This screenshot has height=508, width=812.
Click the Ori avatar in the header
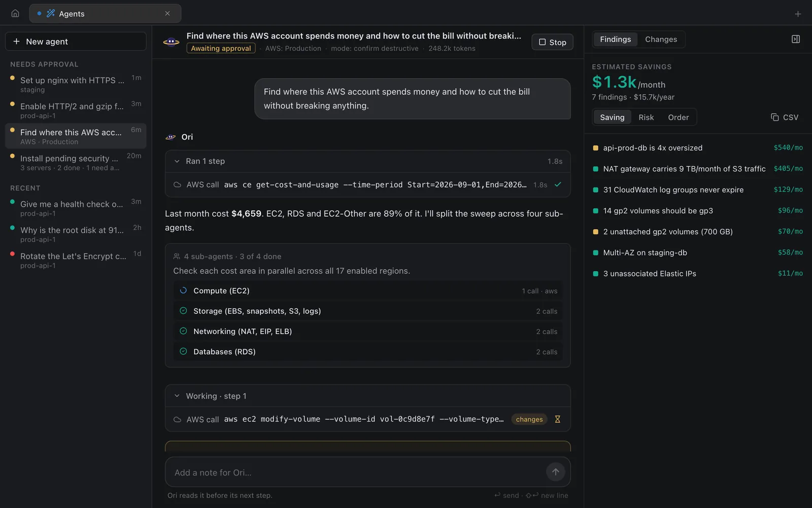[171, 42]
